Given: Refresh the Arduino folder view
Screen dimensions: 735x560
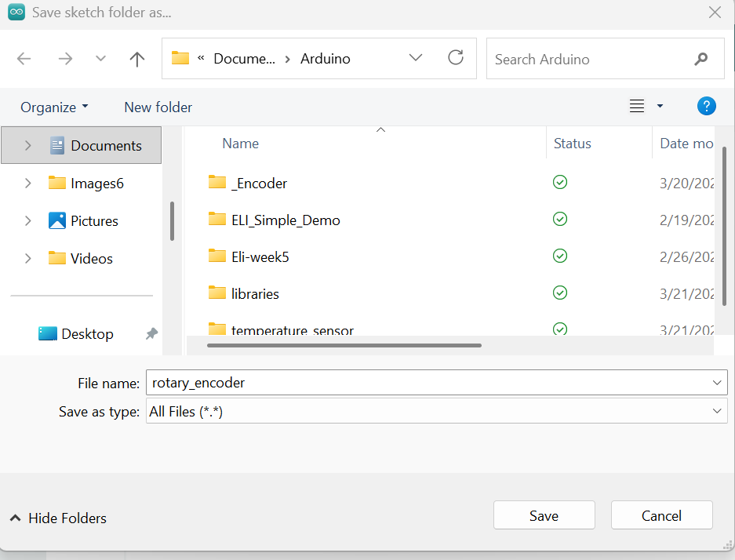Looking at the screenshot, I should pyautogui.click(x=455, y=58).
